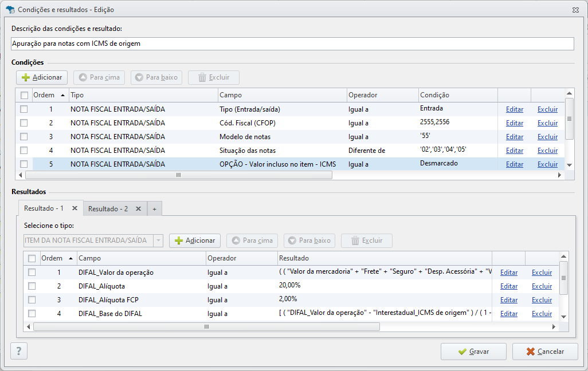Select the checkbox for DIFAL_Alíquota result row
Screen dimensions: 588x371
[32, 286]
